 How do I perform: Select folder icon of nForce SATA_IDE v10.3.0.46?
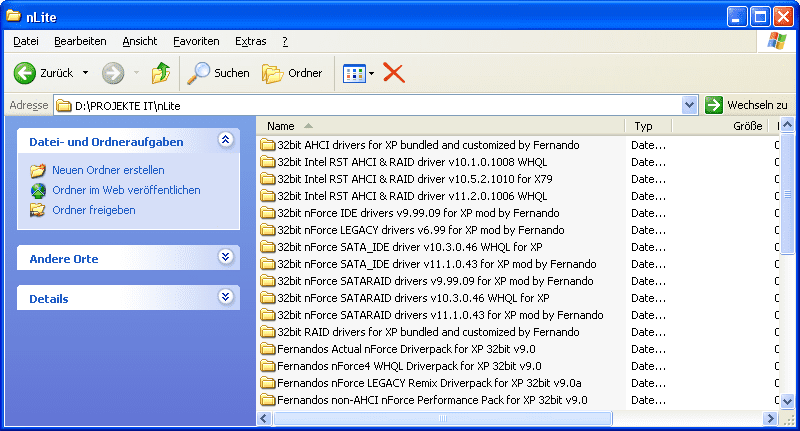(x=267, y=247)
